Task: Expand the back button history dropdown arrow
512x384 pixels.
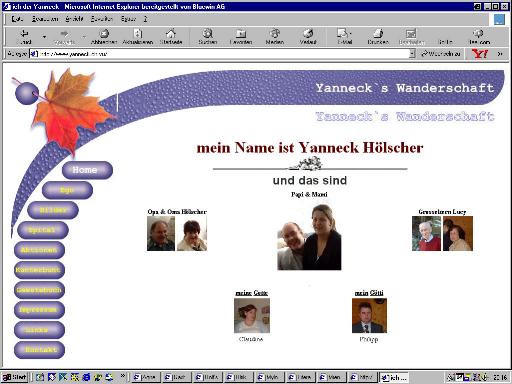Action: (44, 36)
